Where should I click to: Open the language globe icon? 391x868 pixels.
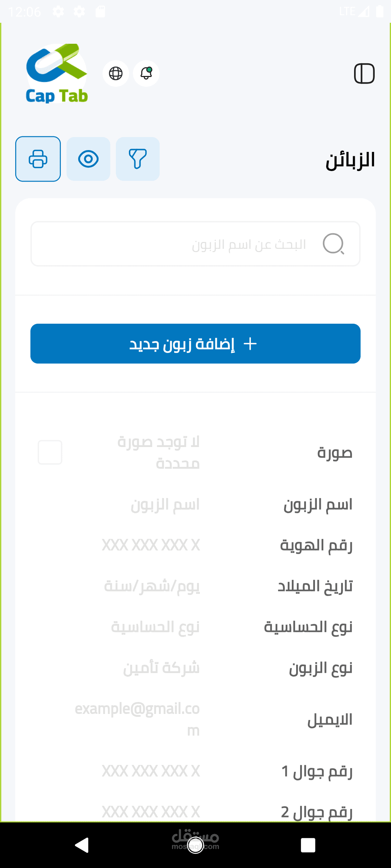(116, 73)
